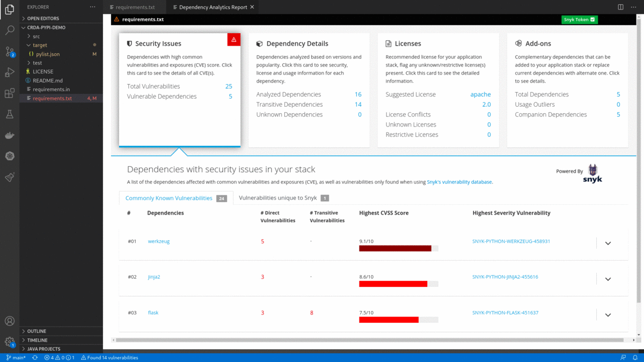Open notifications bell in status bar
Image resolution: width=644 pixels, height=362 pixels.
click(x=635, y=358)
